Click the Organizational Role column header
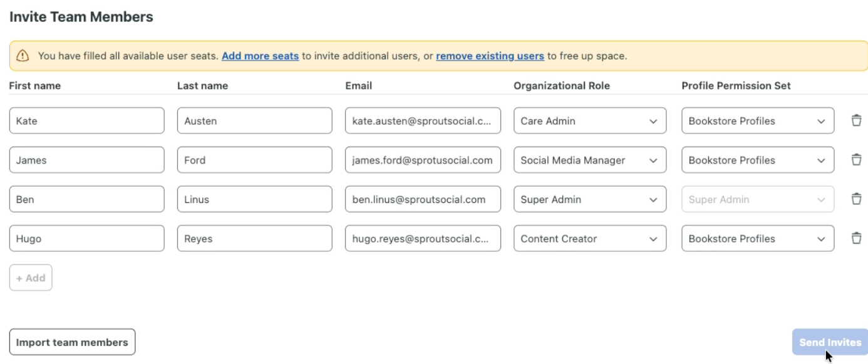This screenshot has height=364, width=868. tap(562, 85)
